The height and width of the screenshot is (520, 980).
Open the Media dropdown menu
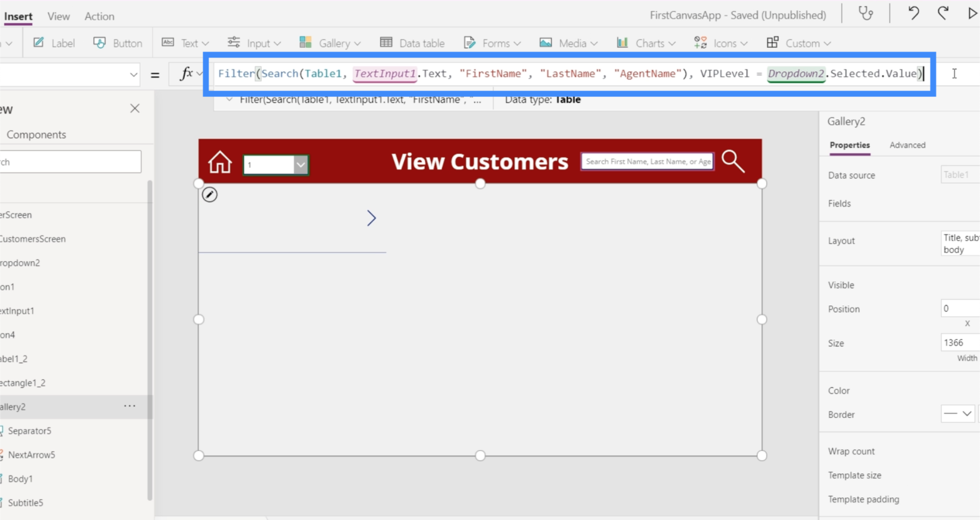(569, 43)
